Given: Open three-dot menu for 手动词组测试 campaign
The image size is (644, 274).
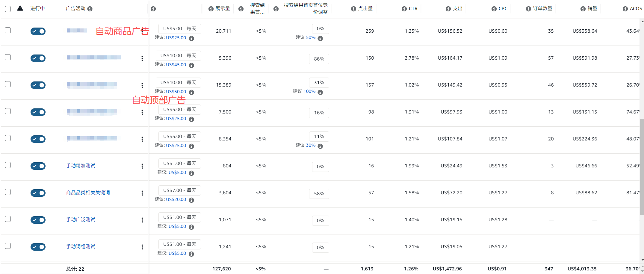Looking at the screenshot, I should pyautogui.click(x=142, y=247).
